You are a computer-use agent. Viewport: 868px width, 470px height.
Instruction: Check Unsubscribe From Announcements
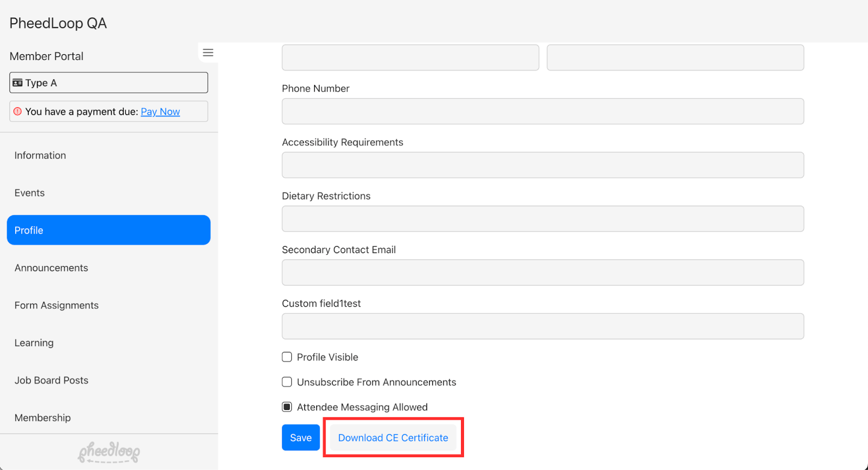coord(287,382)
